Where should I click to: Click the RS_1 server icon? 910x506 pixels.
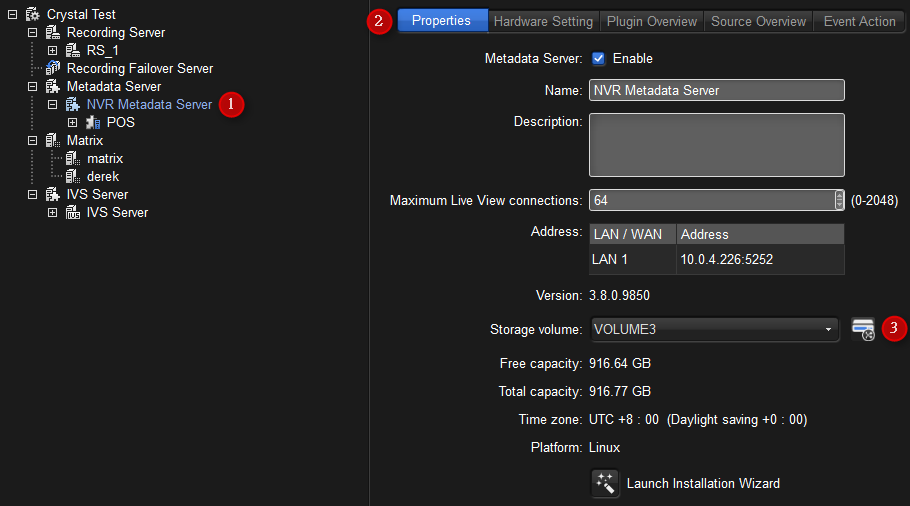coord(73,50)
